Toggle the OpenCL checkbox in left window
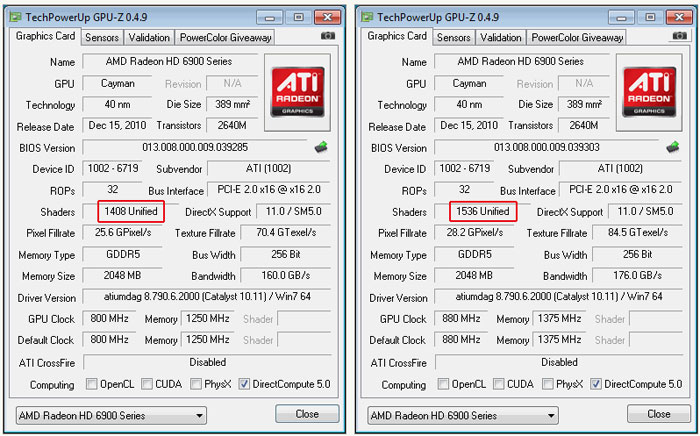 click(92, 384)
